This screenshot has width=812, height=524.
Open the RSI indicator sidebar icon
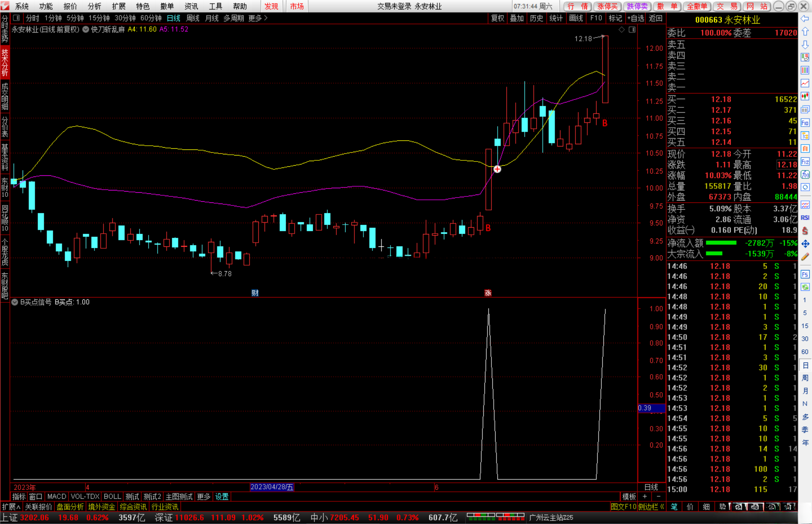(x=805, y=218)
